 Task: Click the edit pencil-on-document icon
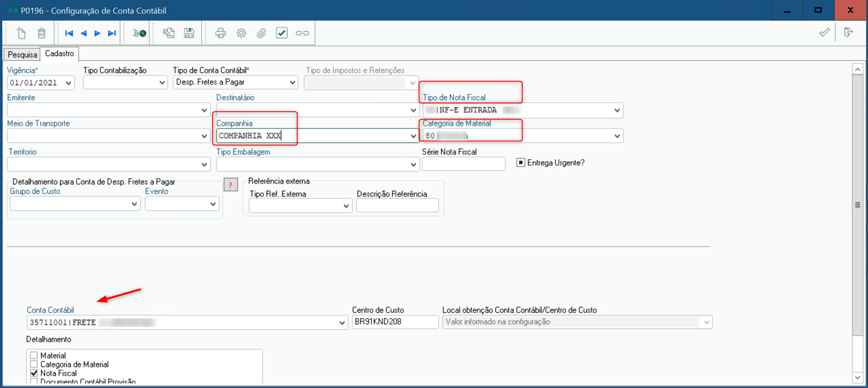169,33
